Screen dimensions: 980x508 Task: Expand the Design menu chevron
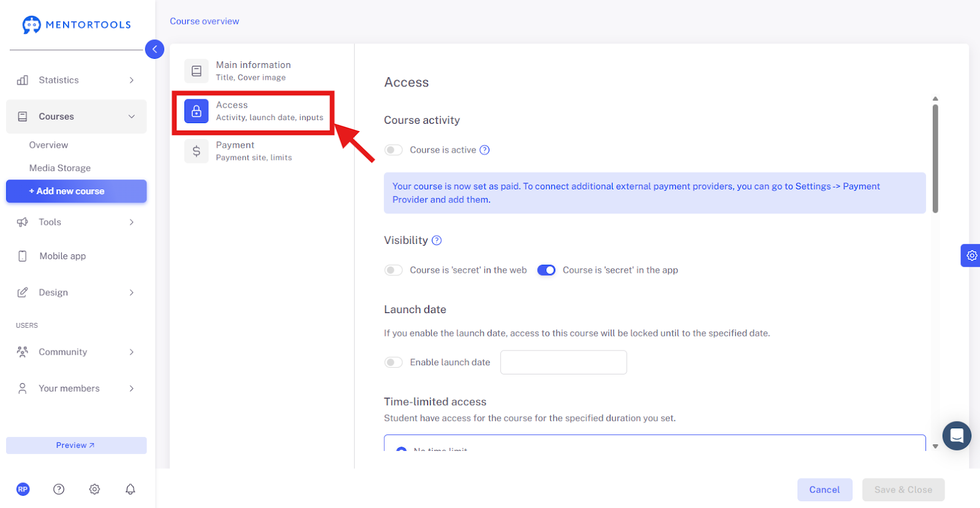(131, 292)
